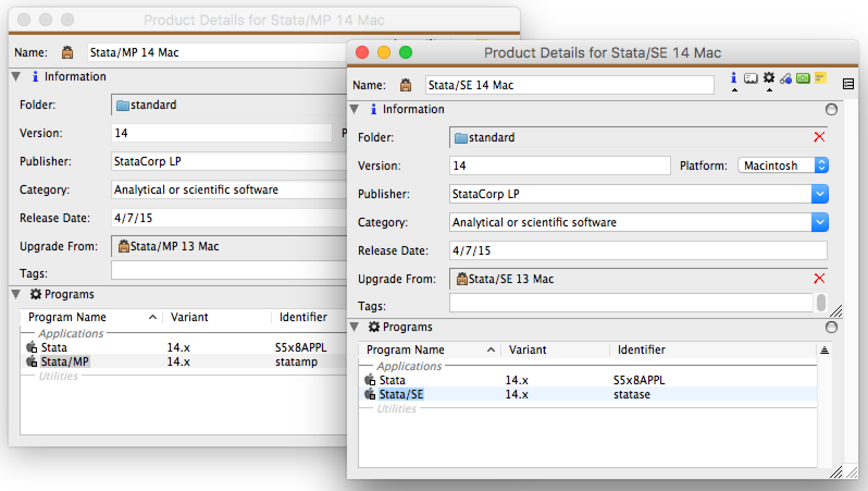
Task: Collapse the Programs section in Stata/MP window
Action: pyautogui.click(x=16, y=294)
